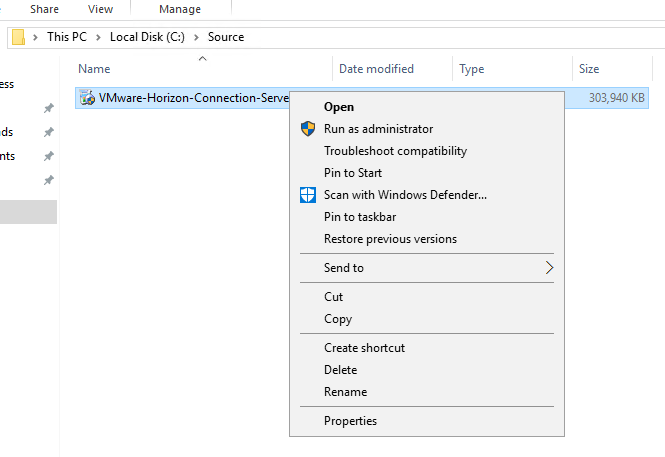
Task: Choose Copy from the context menu
Action: tap(427, 319)
